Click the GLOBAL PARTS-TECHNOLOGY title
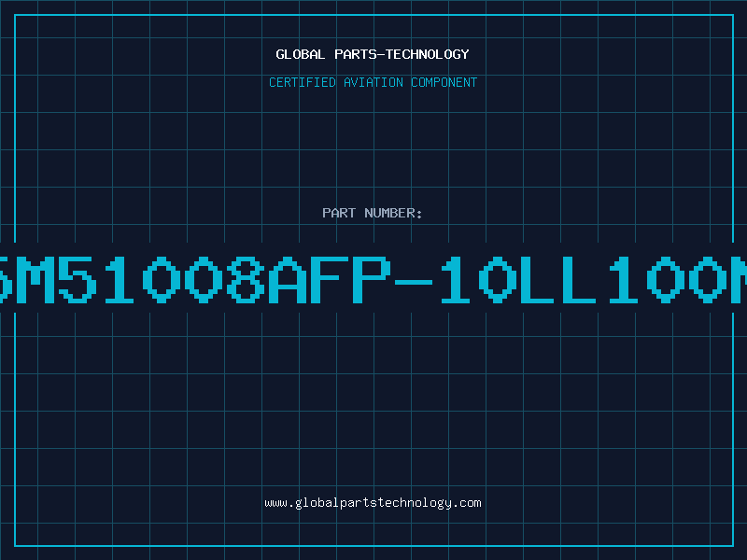Screen dimensions: 747x560 (x=373, y=54)
